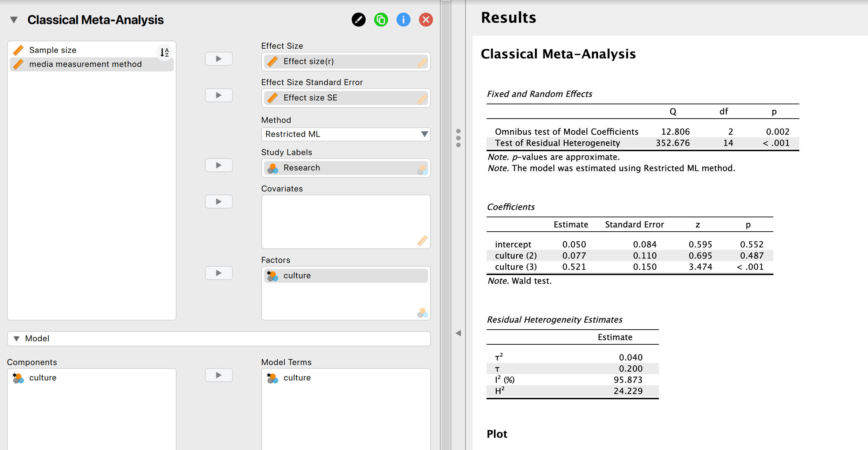The height and width of the screenshot is (450, 868).
Task: Click the Classical Meta-Analysis results title
Action: [558, 54]
